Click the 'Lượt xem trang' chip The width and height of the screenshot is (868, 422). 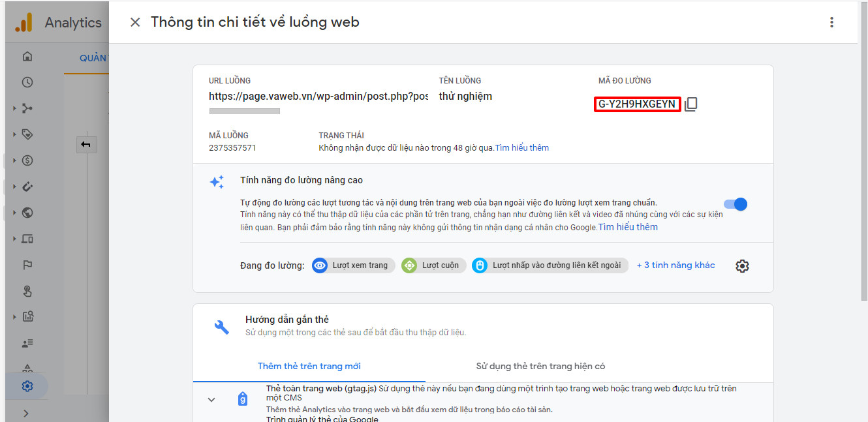coord(354,265)
